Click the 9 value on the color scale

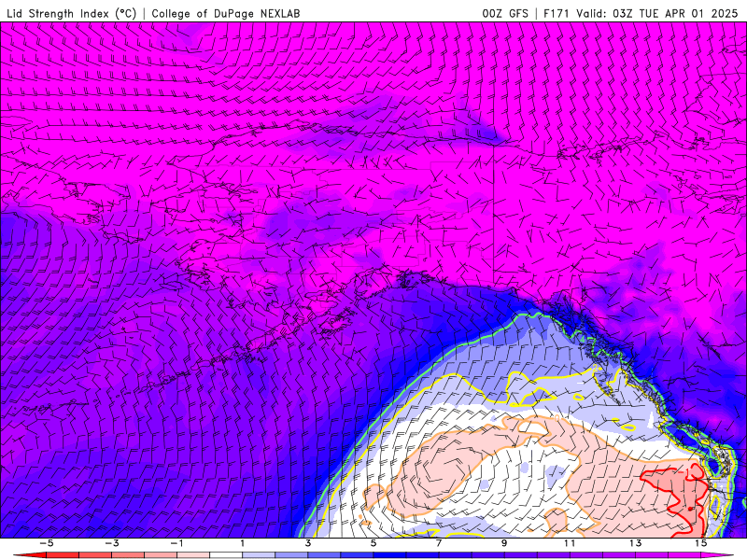coord(504,543)
